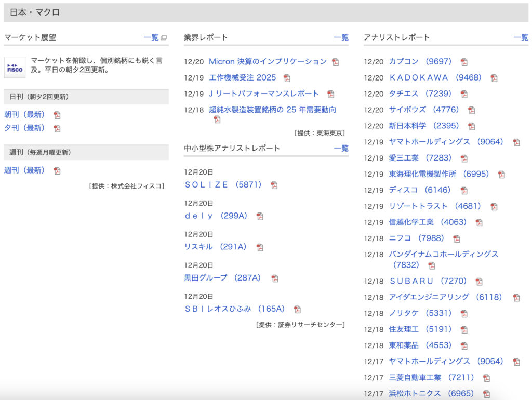Click 一覧 link in the 業界レポート header
This screenshot has height=400, width=532.
tap(341, 37)
